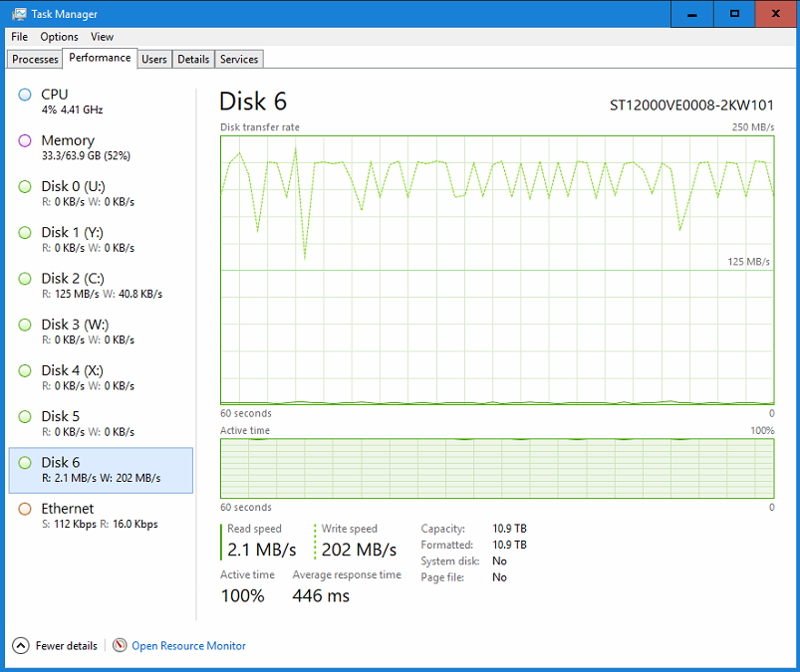This screenshot has width=800, height=672.
Task: Select CPU 4% 4.41 GHz entry
Action: (101, 102)
